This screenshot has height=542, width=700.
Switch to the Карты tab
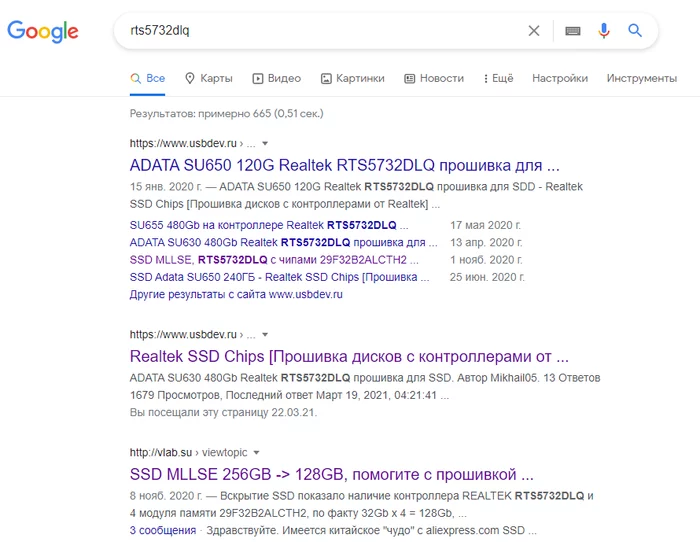point(208,79)
